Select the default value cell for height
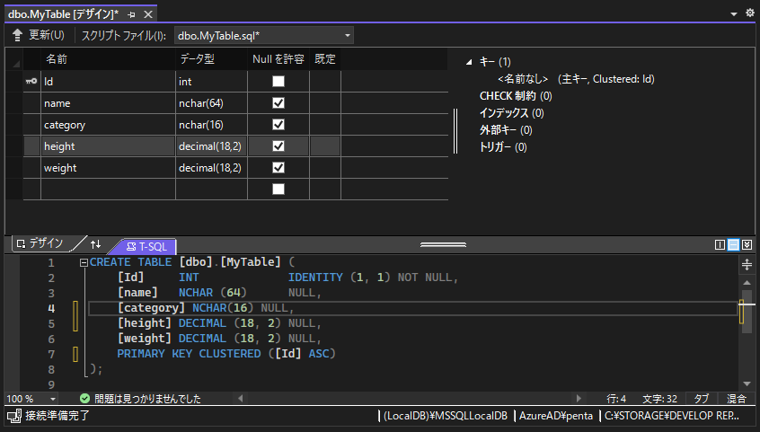The width and height of the screenshot is (760, 432). click(x=325, y=146)
